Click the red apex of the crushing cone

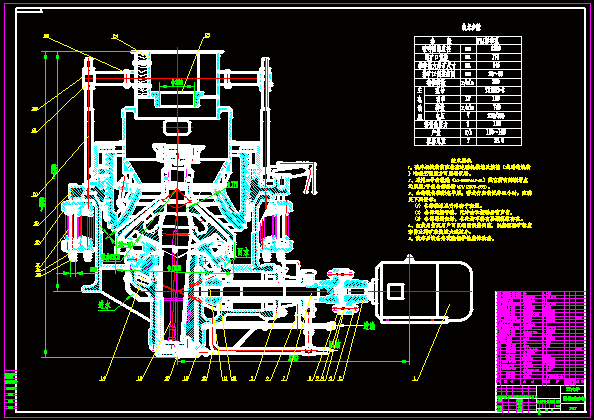click(x=177, y=189)
